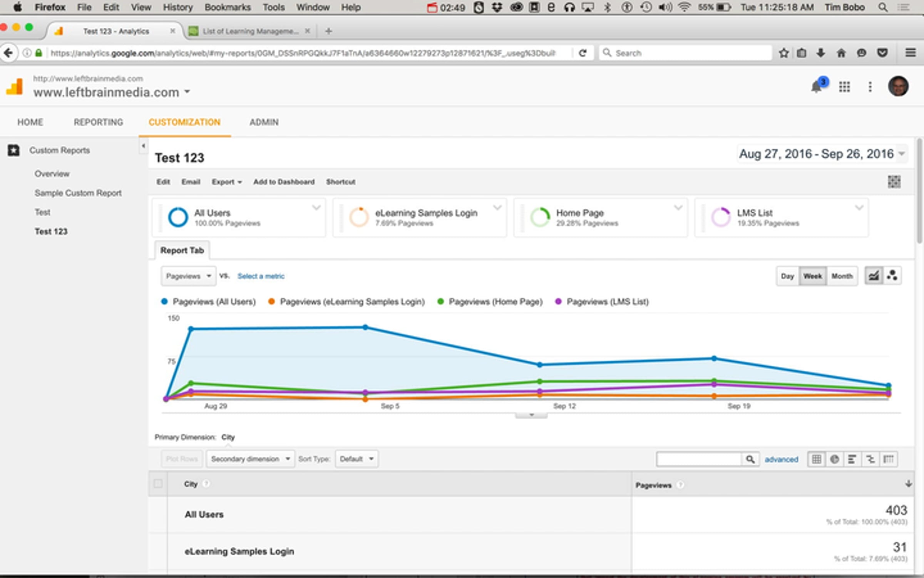
Task: Switch to motion chart view icon
Action: 892,276
